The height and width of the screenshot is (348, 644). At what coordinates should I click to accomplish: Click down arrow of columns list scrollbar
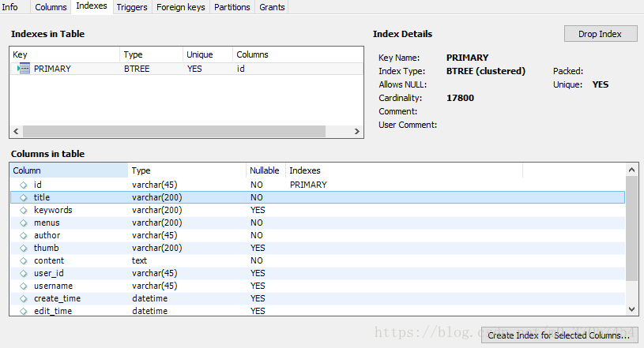tap(631, 309)
